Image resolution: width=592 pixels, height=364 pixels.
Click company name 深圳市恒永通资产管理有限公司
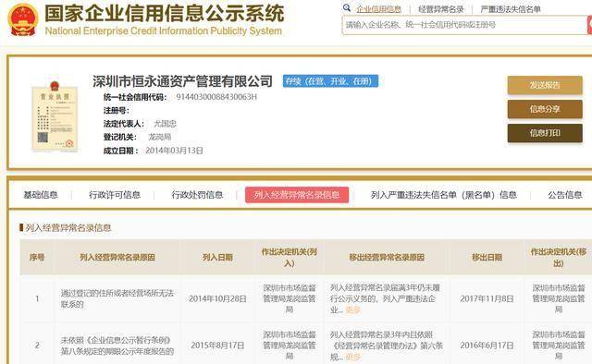pyautogui.click(x=183, y=81)
